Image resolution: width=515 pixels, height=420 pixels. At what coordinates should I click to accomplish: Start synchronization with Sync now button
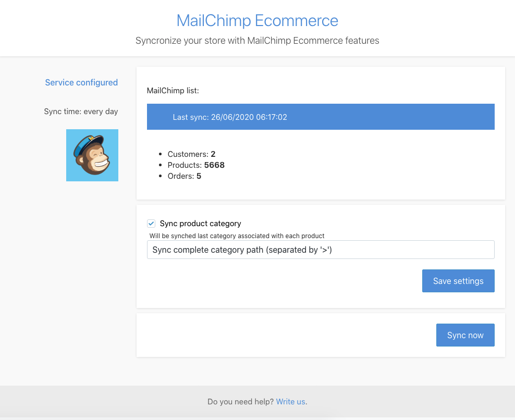[465, 335]
